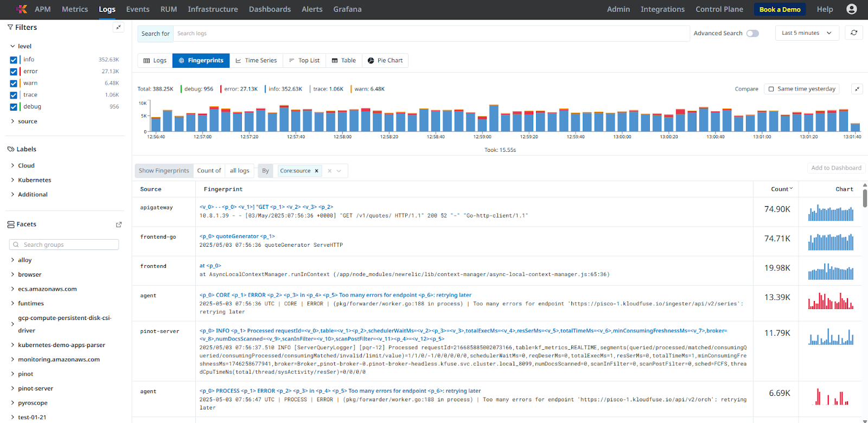Switch to the Top List tab

304,61
